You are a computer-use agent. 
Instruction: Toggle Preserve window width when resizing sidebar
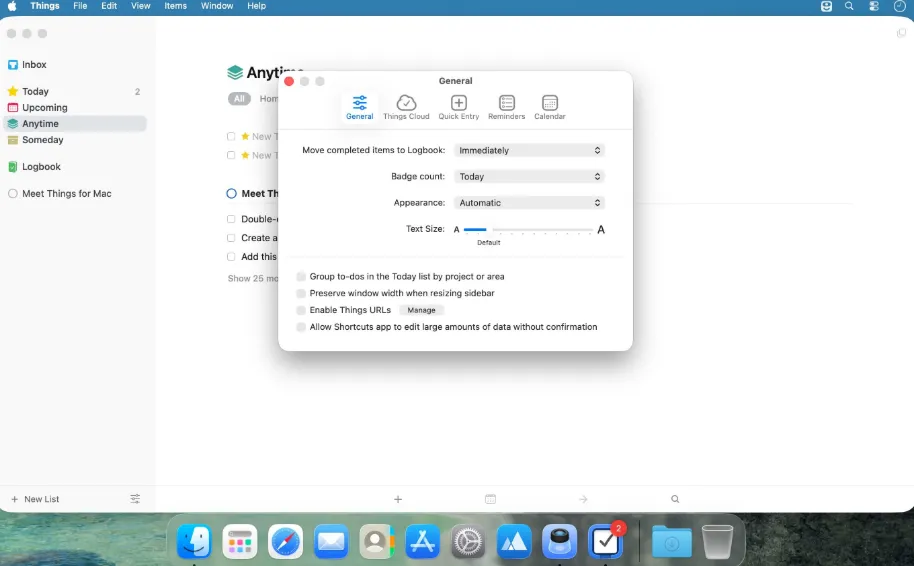click(x=301, y=293)
